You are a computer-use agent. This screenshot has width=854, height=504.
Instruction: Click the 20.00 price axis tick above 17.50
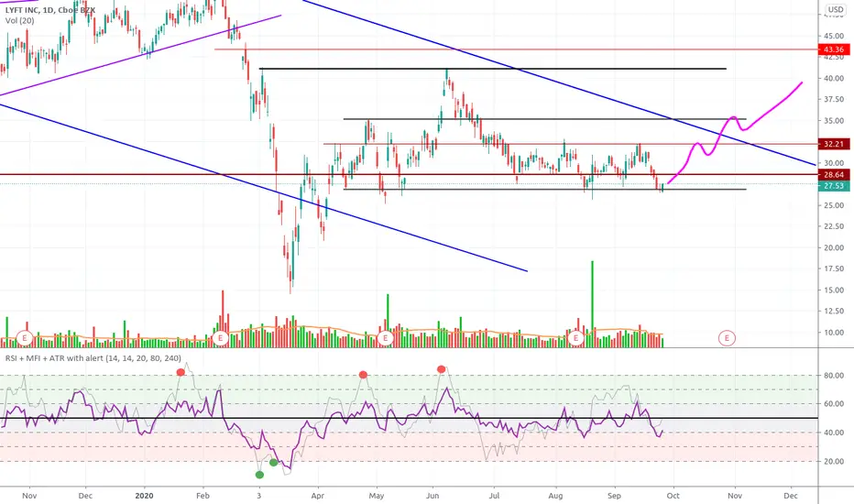(x=834, y=247)
